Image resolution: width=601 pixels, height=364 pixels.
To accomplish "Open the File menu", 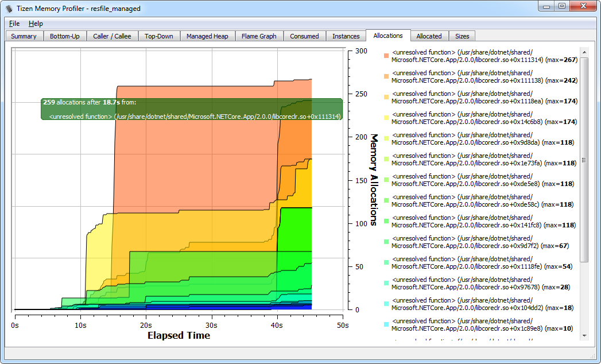I will pyautogui.click(x=13, y=24).
